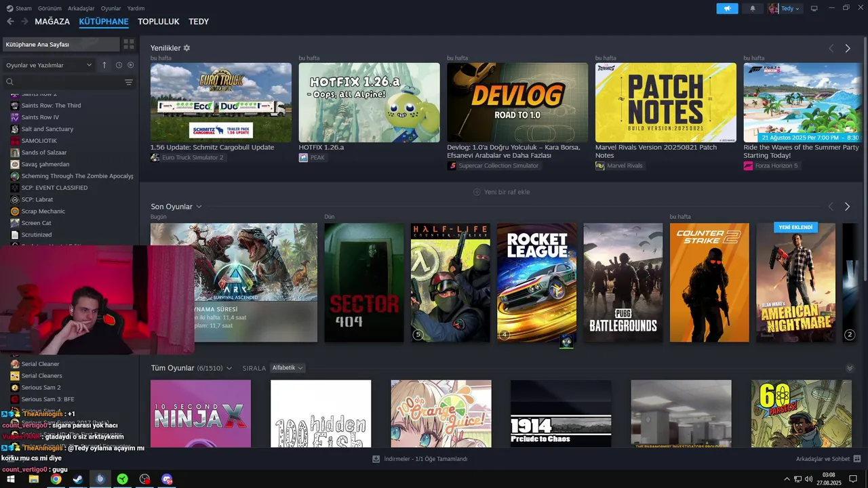Open the notifications bell
Viewport: 868px width, 488px height.
pos(753,8)
